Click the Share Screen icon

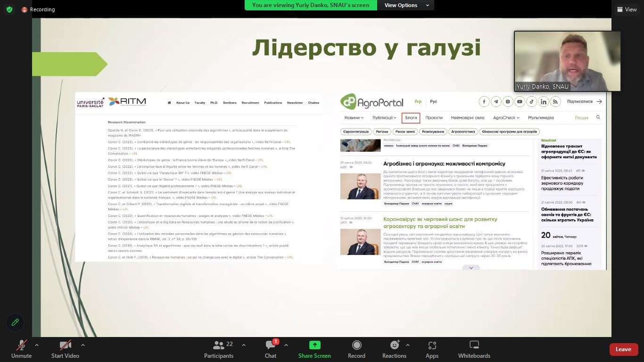click(x=314, y=346)
